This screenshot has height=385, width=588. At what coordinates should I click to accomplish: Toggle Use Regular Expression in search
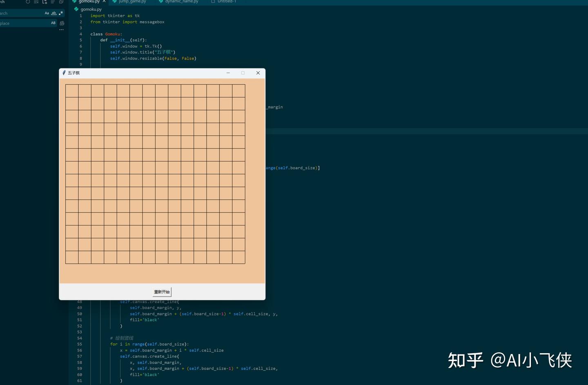click(61, 13)
